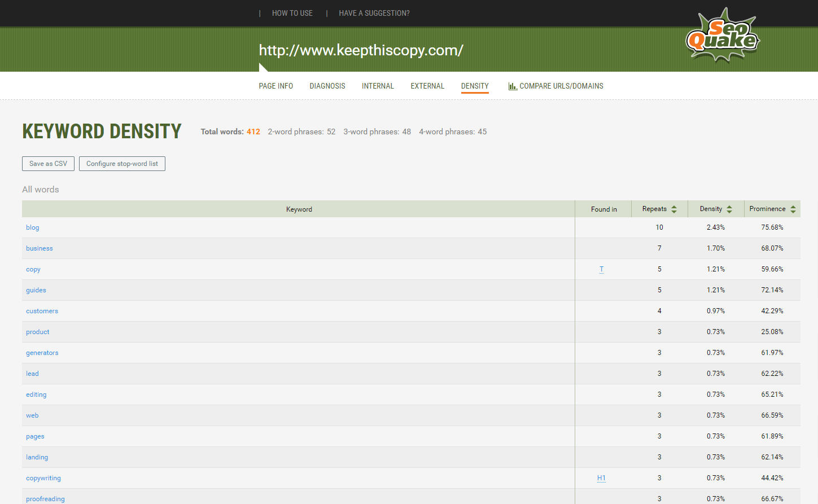Select the landing keyword link
Viewport: 818px width, 504px height.
tap(37, 457)
